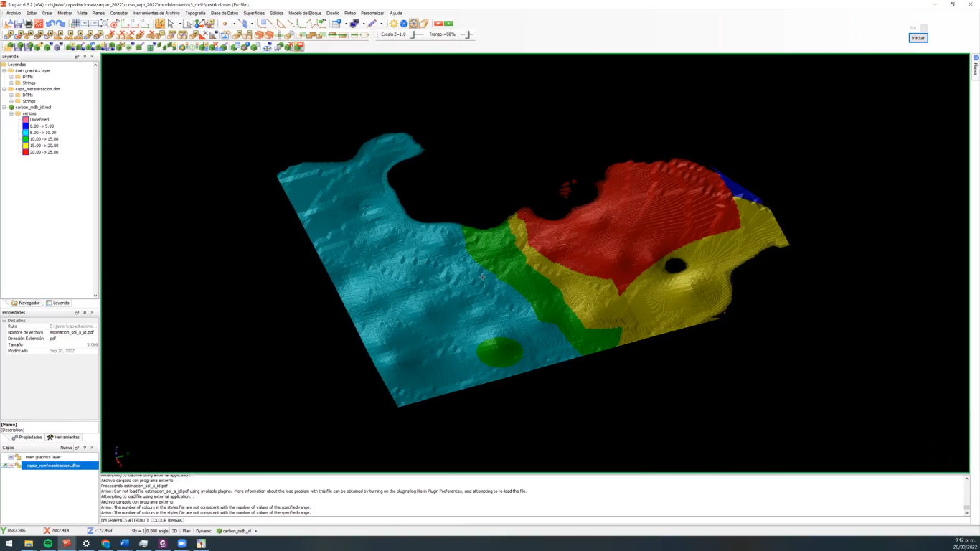The width and height of the screenshot is (980, 551).
Task: Click the target snap icon
Action: (114, 24)
